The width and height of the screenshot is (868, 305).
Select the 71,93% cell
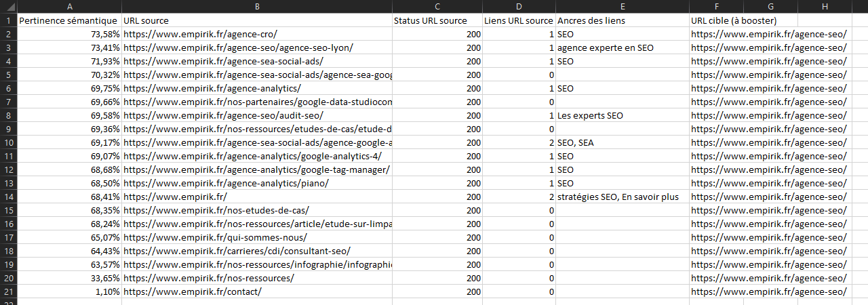(69, 61)
